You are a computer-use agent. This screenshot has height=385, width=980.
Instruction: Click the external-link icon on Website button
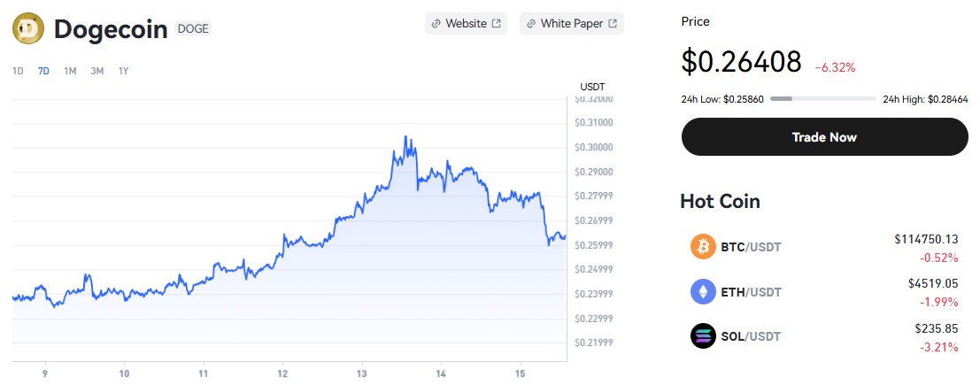496,24
